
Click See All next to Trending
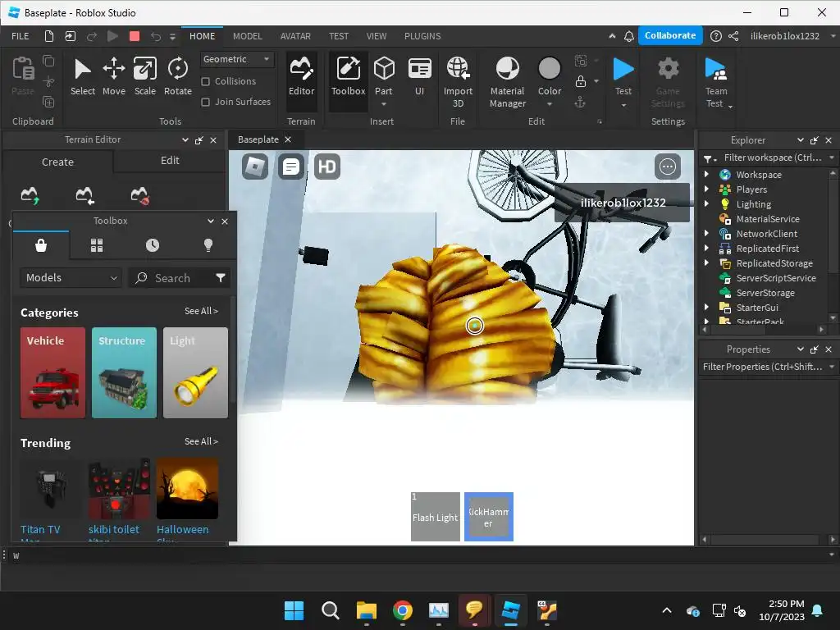click(x=201, y=441)
